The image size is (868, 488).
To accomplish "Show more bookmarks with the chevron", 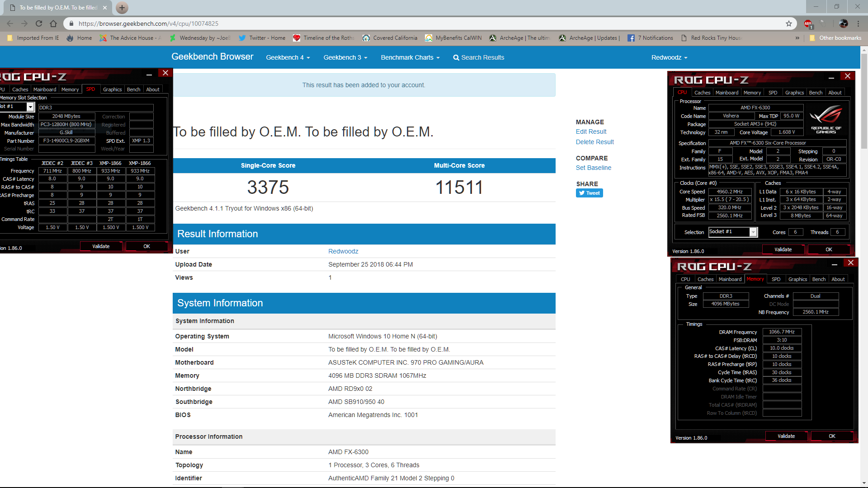I will point(797,38).
